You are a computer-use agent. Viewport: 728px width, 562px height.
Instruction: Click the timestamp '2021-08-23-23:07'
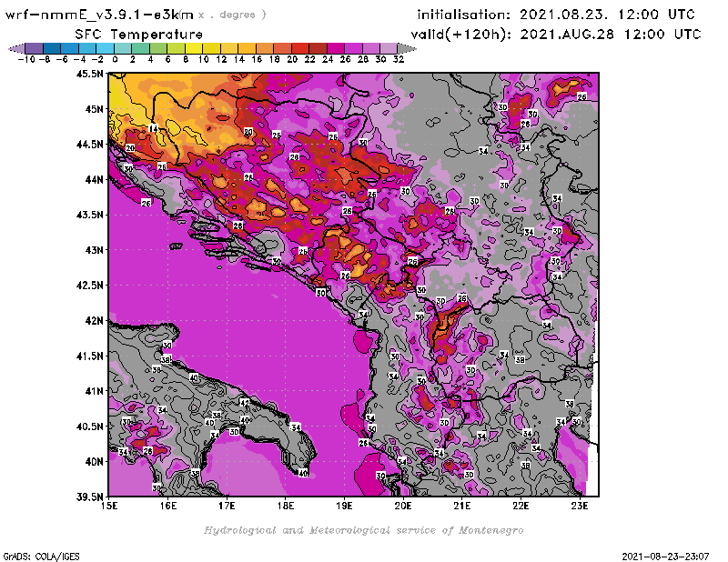[x=665, y=557]
